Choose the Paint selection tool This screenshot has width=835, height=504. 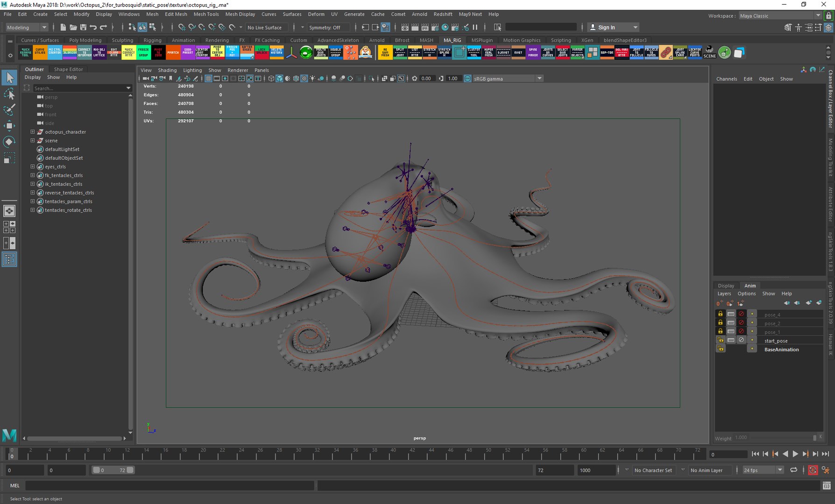(x=9, y=110)
